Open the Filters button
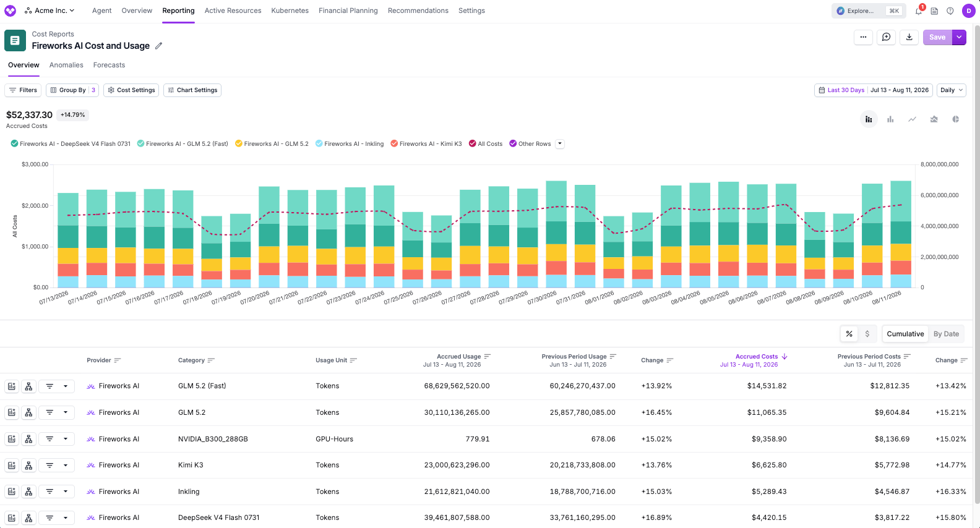Screen dimensions: 980x528 (x=23, y=90)
